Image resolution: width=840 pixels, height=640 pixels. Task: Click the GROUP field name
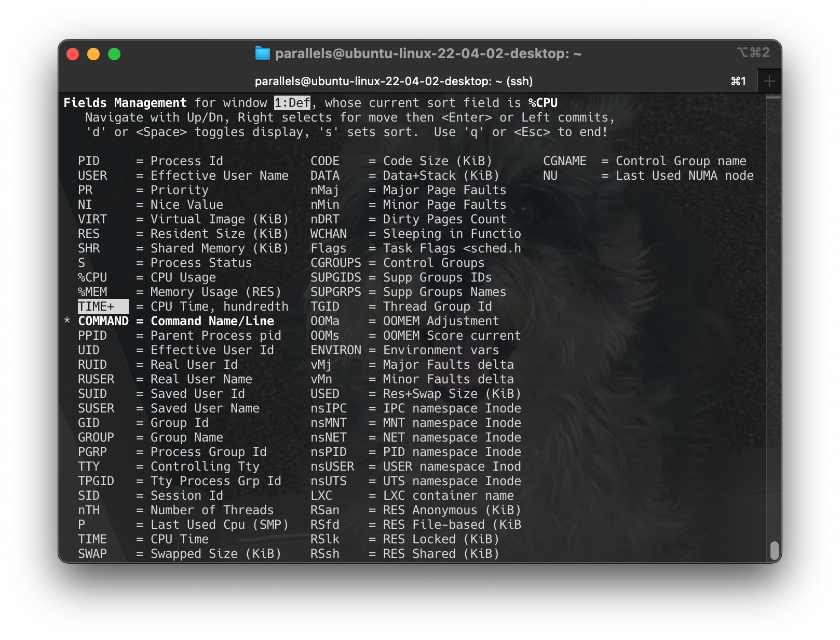click(x=96, y=437)
